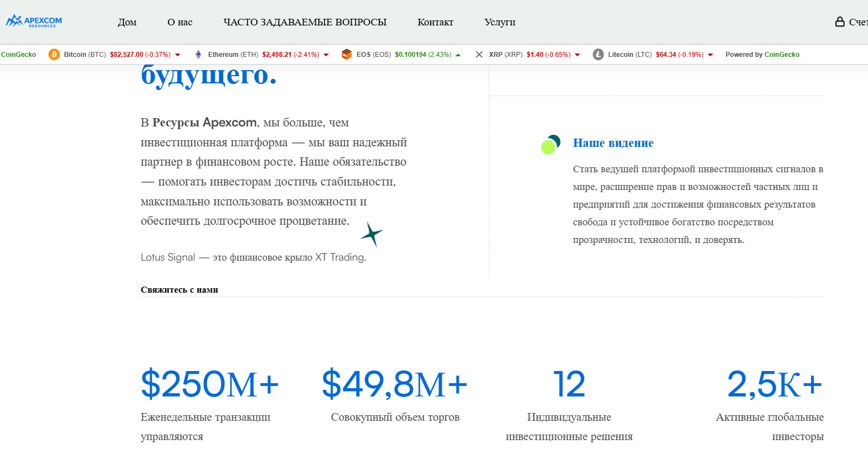The image size is (868, 455).
Task: Click the Lotus Signal caption line
Action: point(253,257)
